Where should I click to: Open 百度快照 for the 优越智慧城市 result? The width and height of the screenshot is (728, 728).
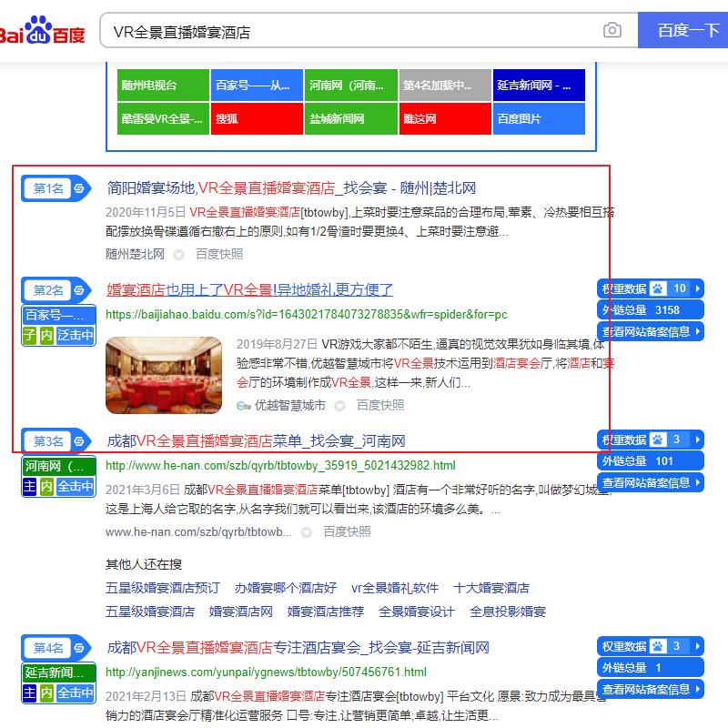[x=380, y=405]
